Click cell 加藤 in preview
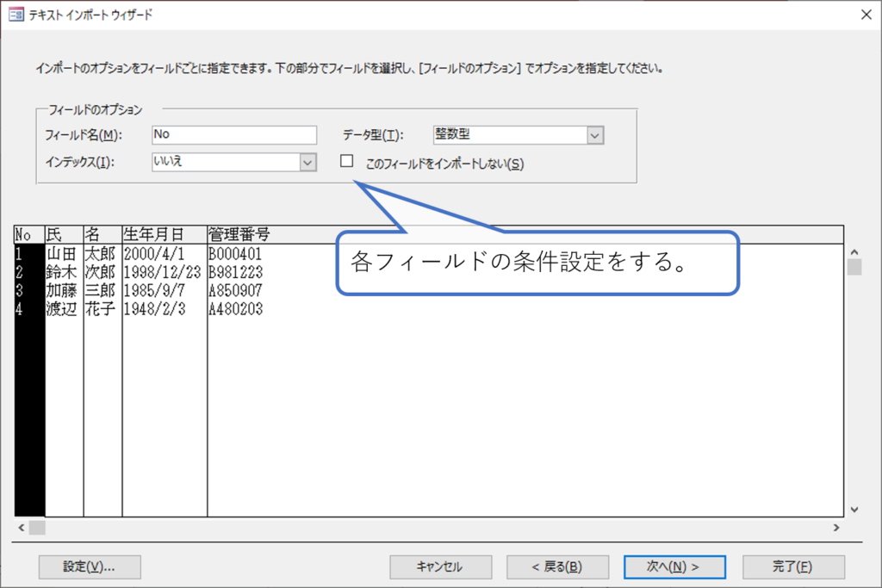The width and height of the screenshot is (882, 588). pos(61,291)
